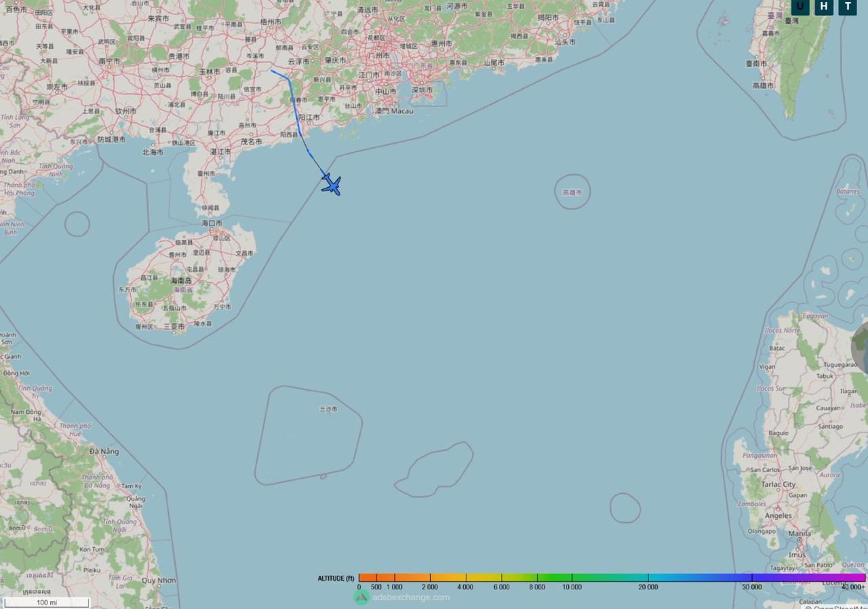Click the 海南岛 island label
868x609 pixels.
click(181, 280)
